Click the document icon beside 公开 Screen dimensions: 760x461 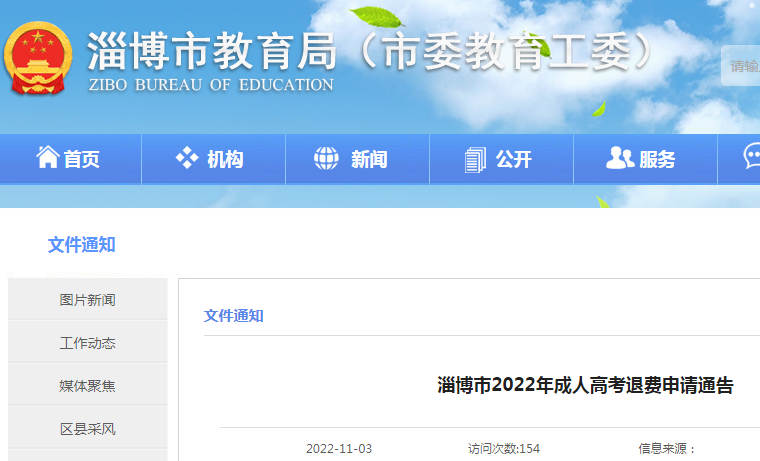point(475,158)
